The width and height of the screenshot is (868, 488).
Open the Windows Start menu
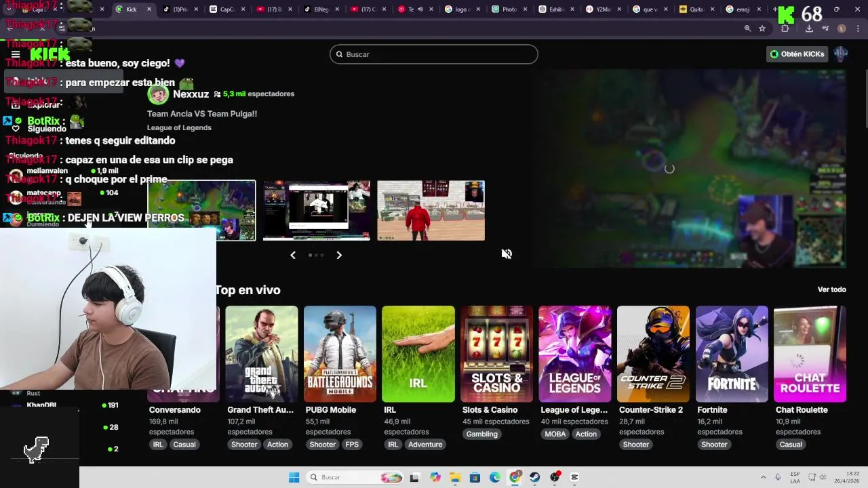pos(294,477)
